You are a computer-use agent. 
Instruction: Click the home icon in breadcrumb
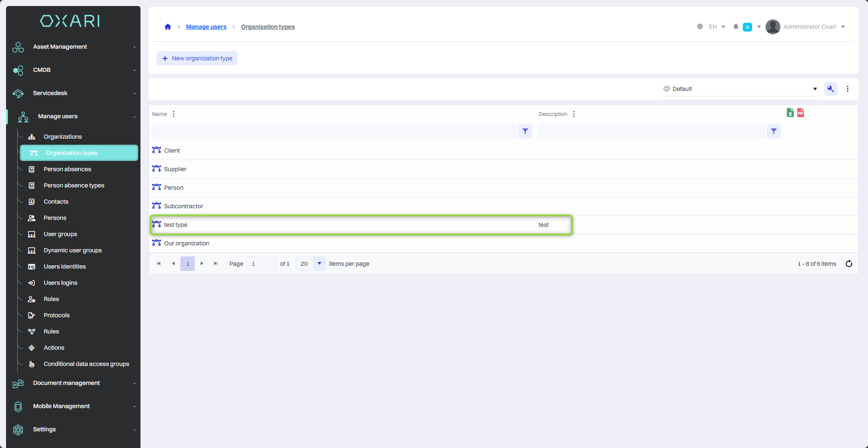tap(168, 27)
